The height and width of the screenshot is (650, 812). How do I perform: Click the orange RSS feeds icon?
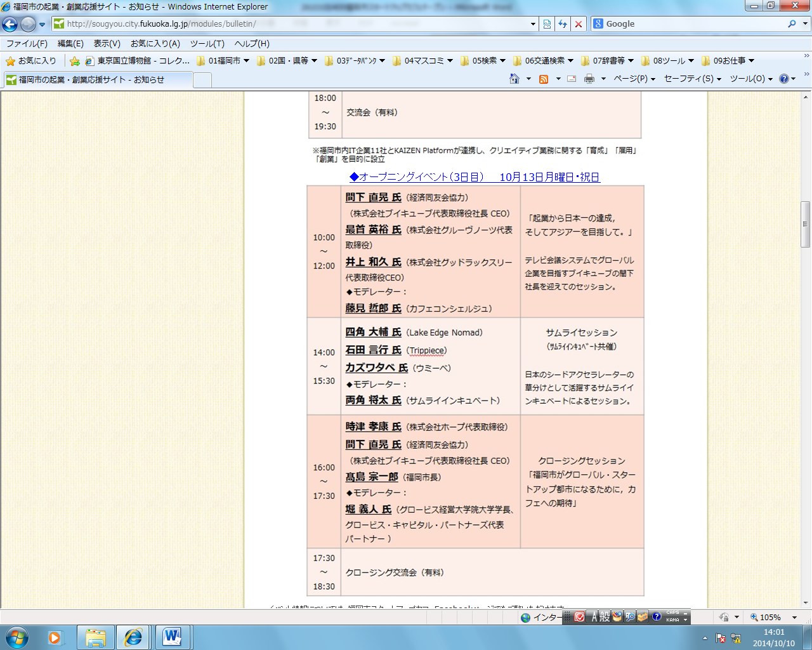(544, 79)
